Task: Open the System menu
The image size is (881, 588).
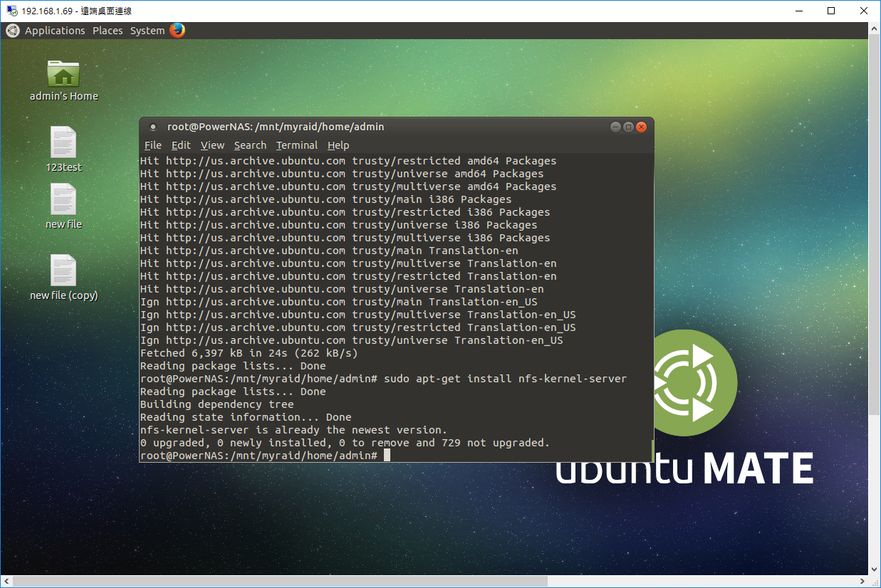Action: point(147,31)
